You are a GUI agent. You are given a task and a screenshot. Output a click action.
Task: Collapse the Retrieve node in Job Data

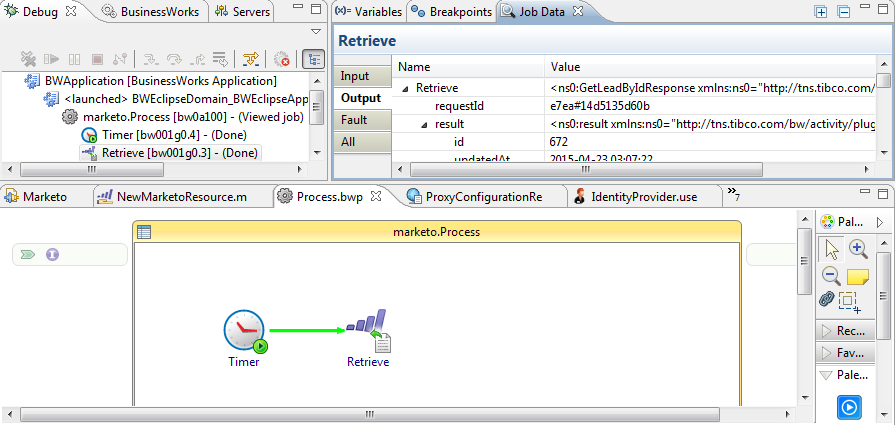pyautogui.click(x=406, y=88)
